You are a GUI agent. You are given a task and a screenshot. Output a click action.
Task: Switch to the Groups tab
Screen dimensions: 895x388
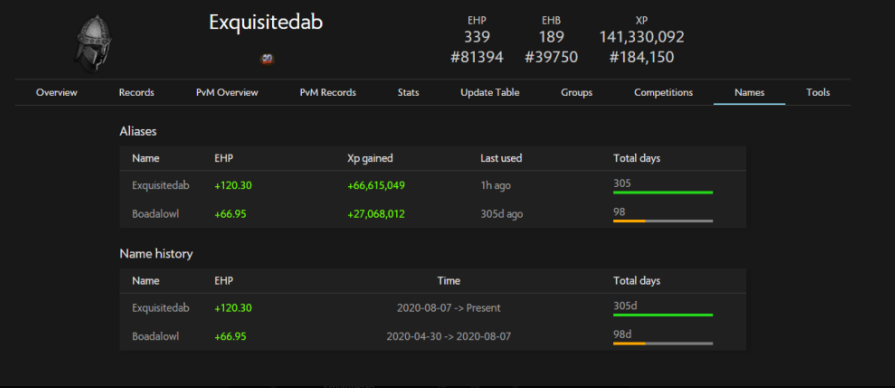576,92
